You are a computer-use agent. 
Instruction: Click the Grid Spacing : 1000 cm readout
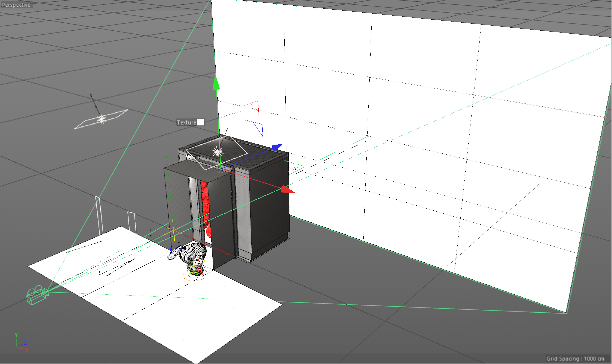(575, 358)
